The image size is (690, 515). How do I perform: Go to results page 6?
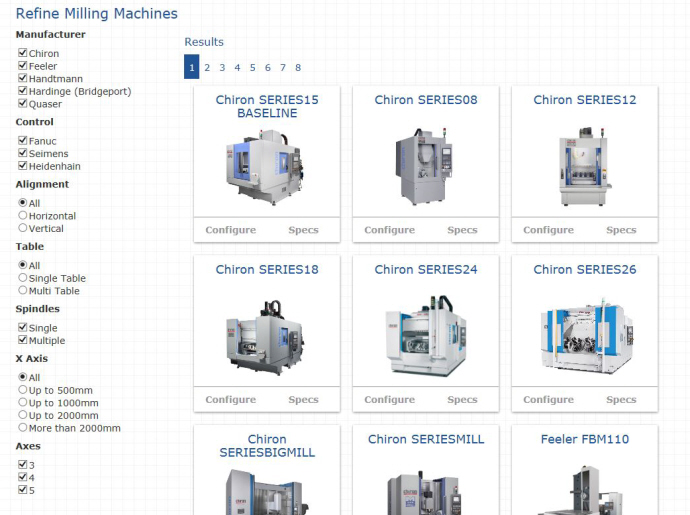click(268, 67)
